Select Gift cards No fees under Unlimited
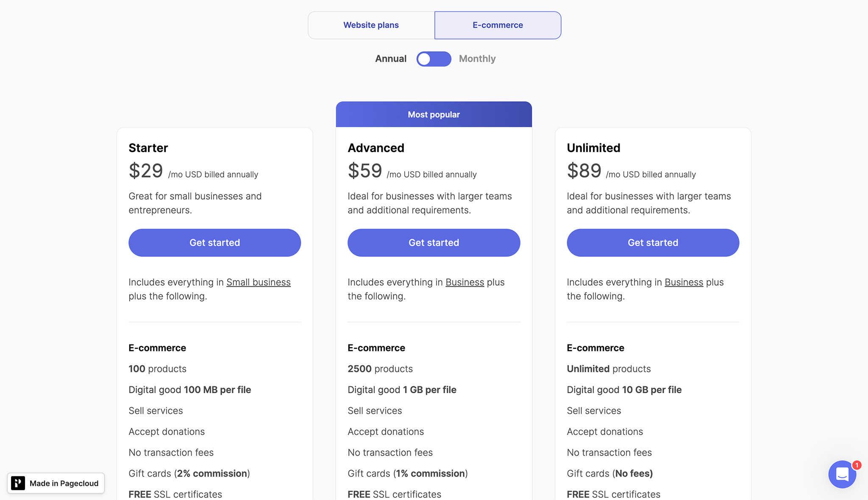 click(x=609, y=473)
